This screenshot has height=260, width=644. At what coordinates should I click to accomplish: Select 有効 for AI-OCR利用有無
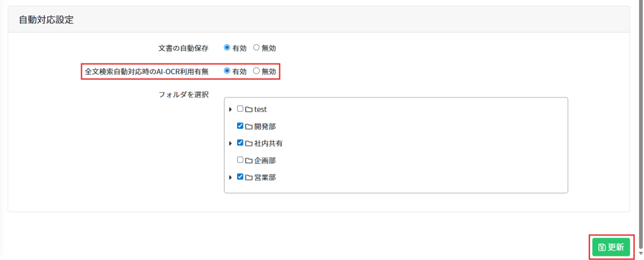[x=227, y=71]
